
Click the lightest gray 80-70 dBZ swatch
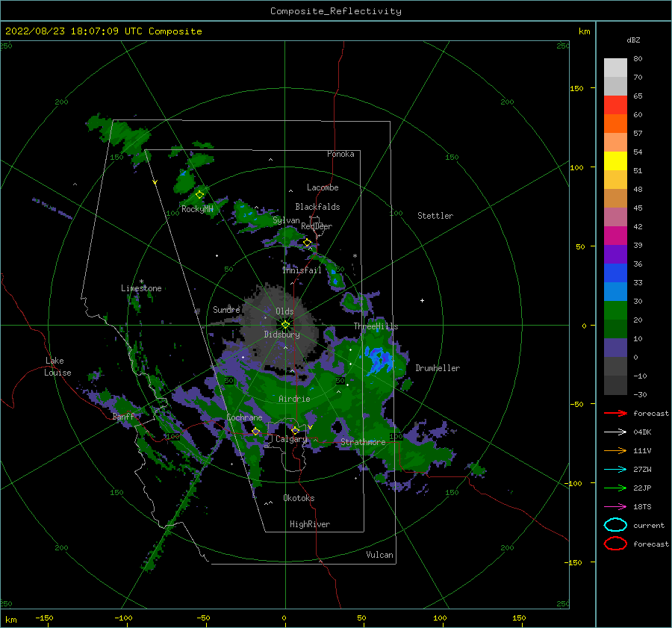[x=615, y=68]
